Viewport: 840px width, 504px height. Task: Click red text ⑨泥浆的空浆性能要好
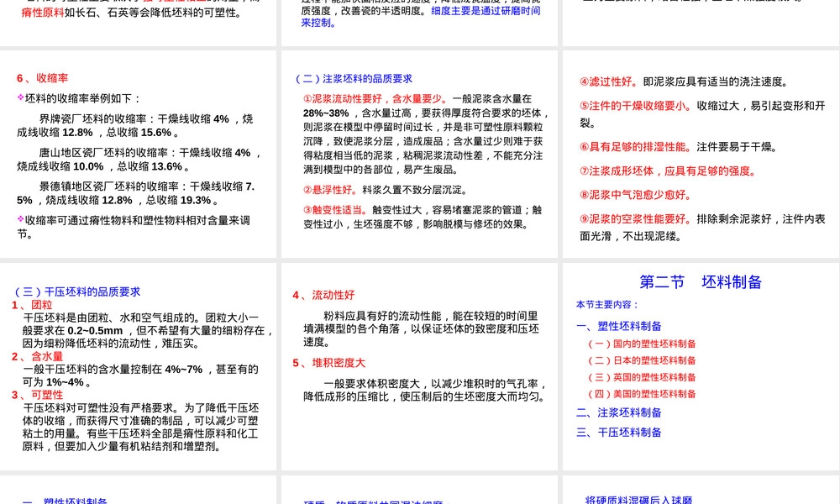[x=635, y=219]
